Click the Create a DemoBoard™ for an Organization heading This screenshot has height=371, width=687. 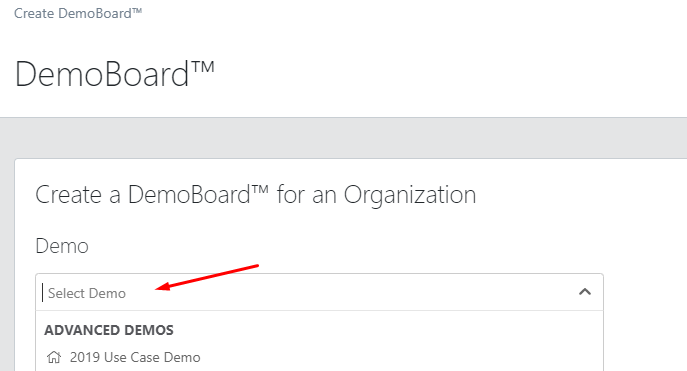[255, 194]
